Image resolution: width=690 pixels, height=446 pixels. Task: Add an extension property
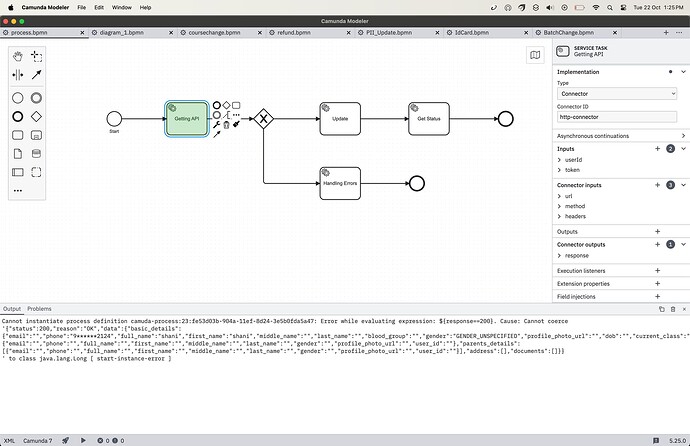coord(657,284)
